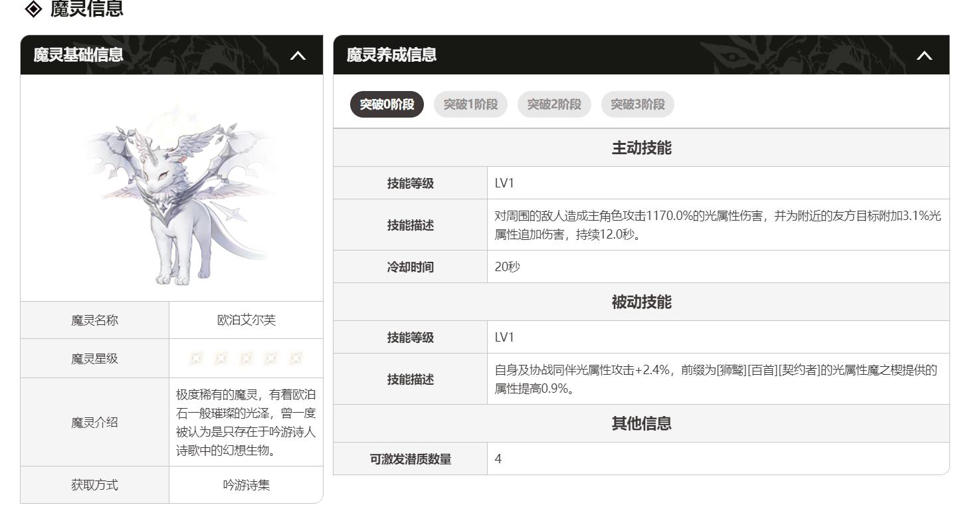This screenshot has height=525, width=980.
Task: Click the 欧泊艾尔芙 name value
Action: (x=246, y=320)
